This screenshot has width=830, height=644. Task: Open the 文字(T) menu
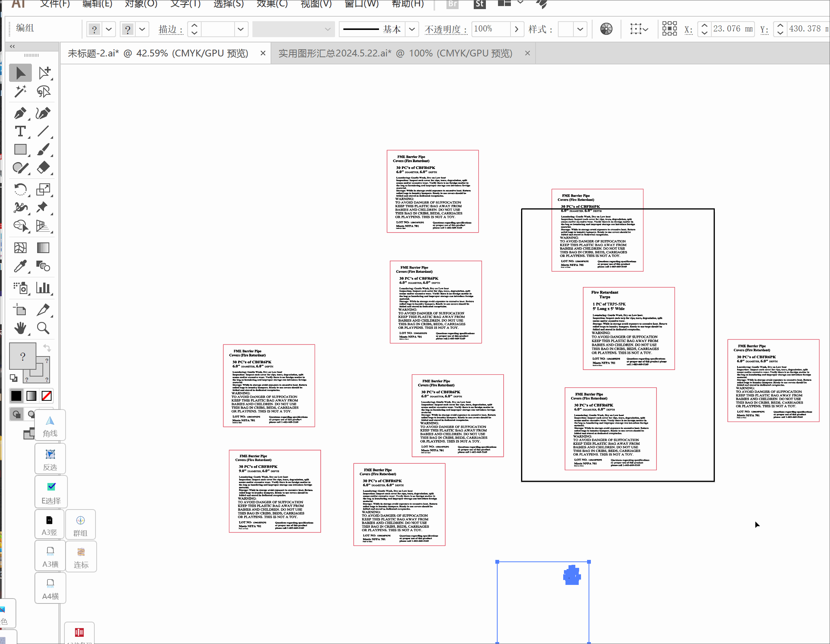point(185,4)
